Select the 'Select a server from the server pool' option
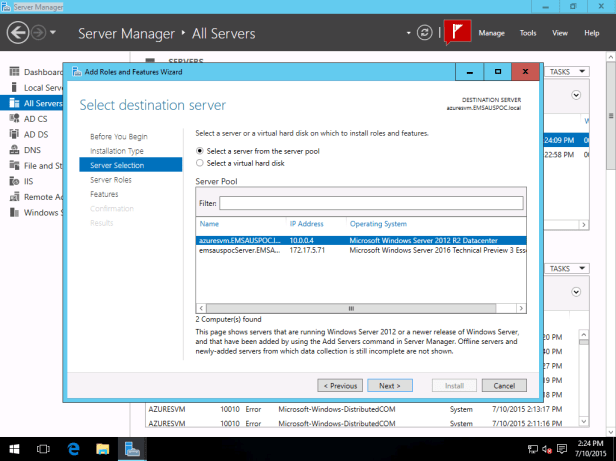Screen dimensions: 616x461 [x=200, y=150]
